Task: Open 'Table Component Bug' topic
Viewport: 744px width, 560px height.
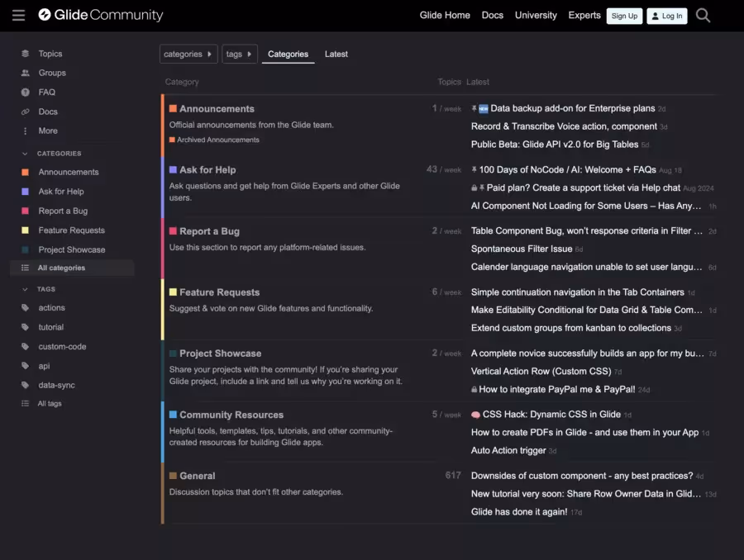Action: coord(587,231)
